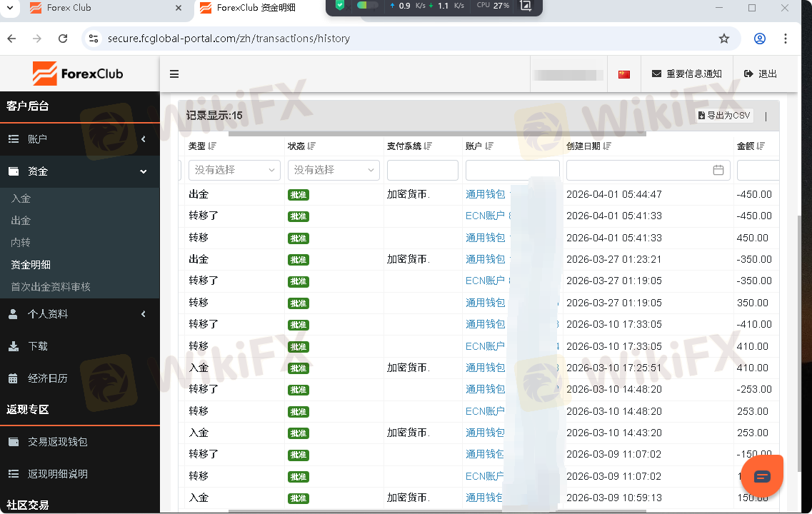Export records with 导出为CSV button
812x514 pixels.
[725, 116]
